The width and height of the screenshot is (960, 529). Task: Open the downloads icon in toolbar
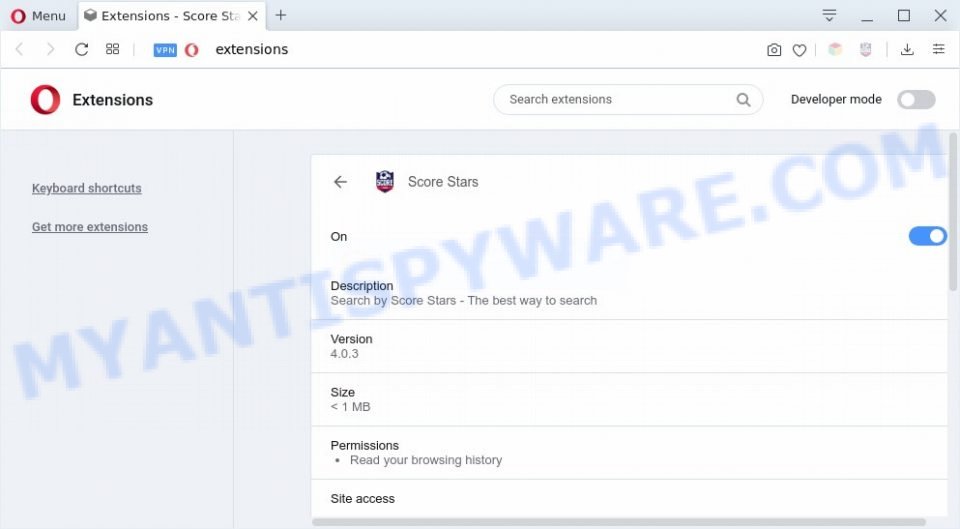point(907,50)
